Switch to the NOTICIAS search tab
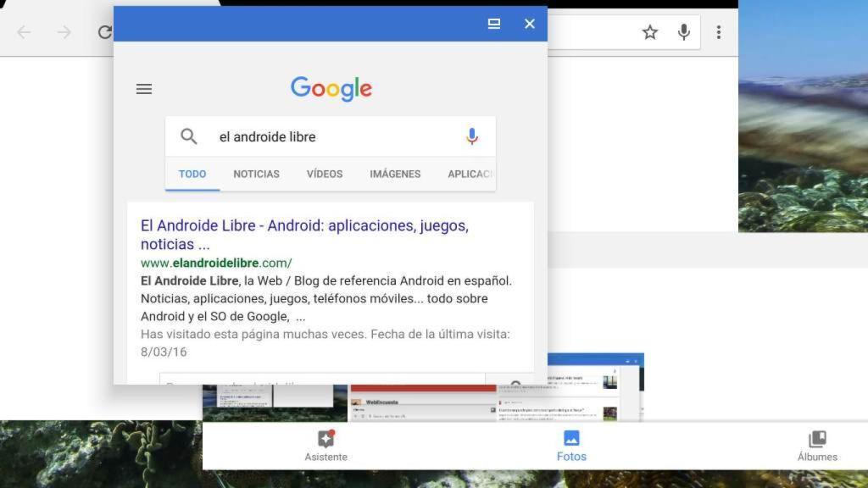The height and width of the screenshot is (488, 868). coord(256,174)
